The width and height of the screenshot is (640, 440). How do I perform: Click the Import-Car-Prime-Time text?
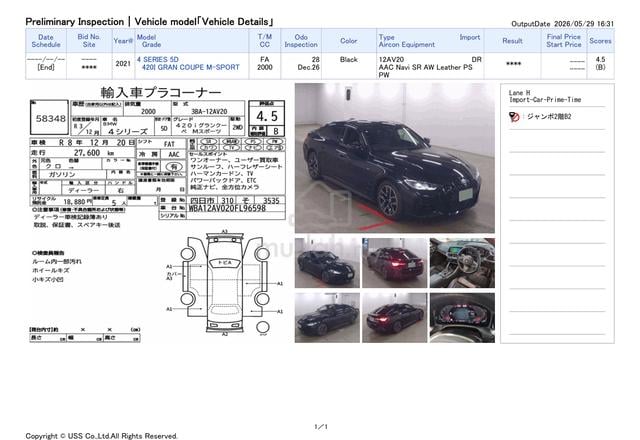tap(545, 100)
